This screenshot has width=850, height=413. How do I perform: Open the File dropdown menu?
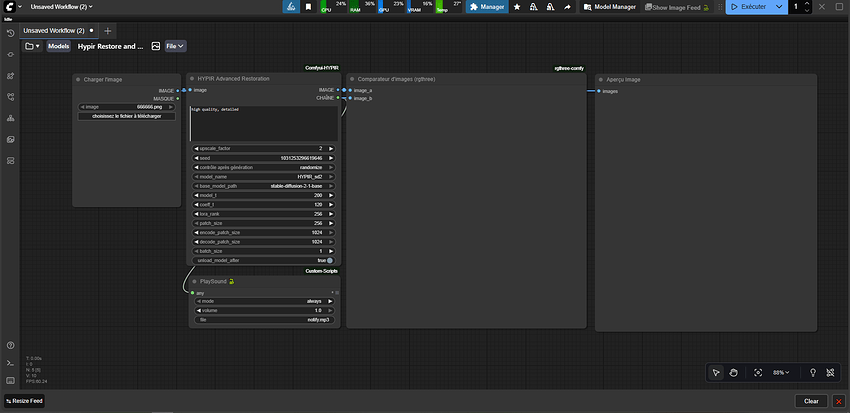pos(176,46)
